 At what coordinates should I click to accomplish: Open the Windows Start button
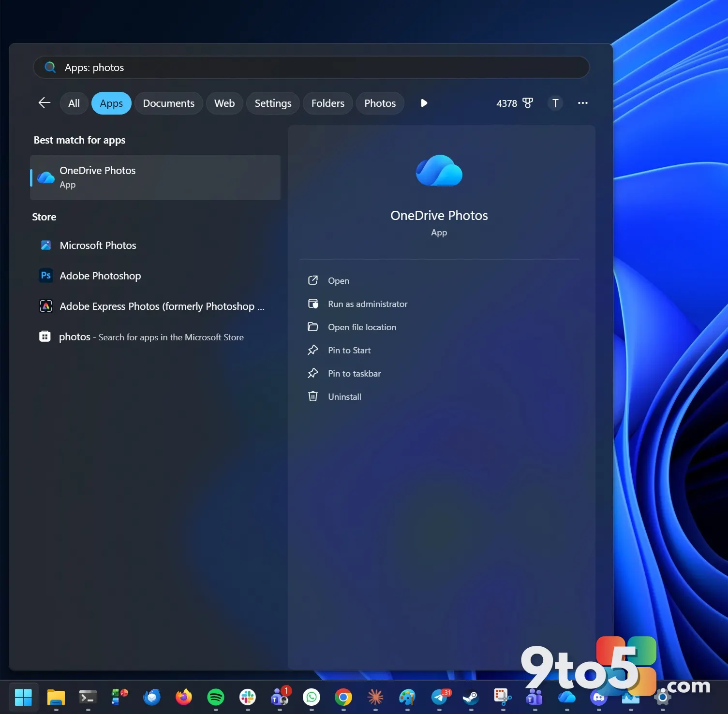click(x=23, y=697)
